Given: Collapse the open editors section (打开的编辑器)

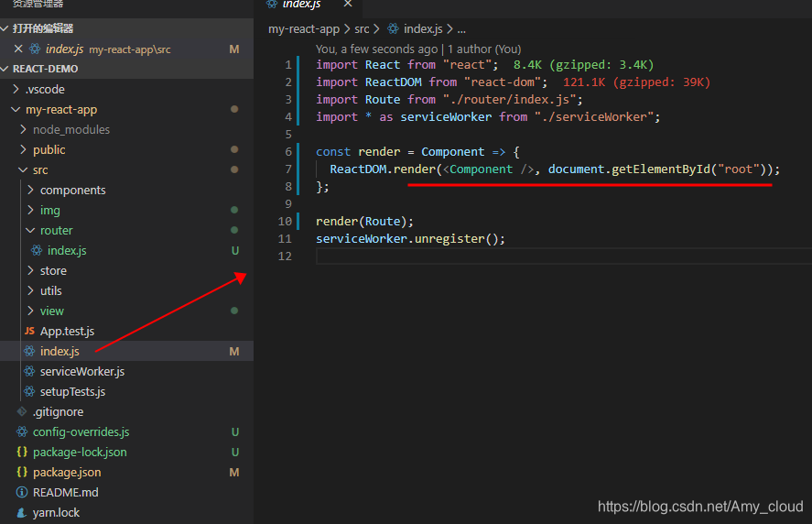Looking at the screenshot, I should point(5,28).
